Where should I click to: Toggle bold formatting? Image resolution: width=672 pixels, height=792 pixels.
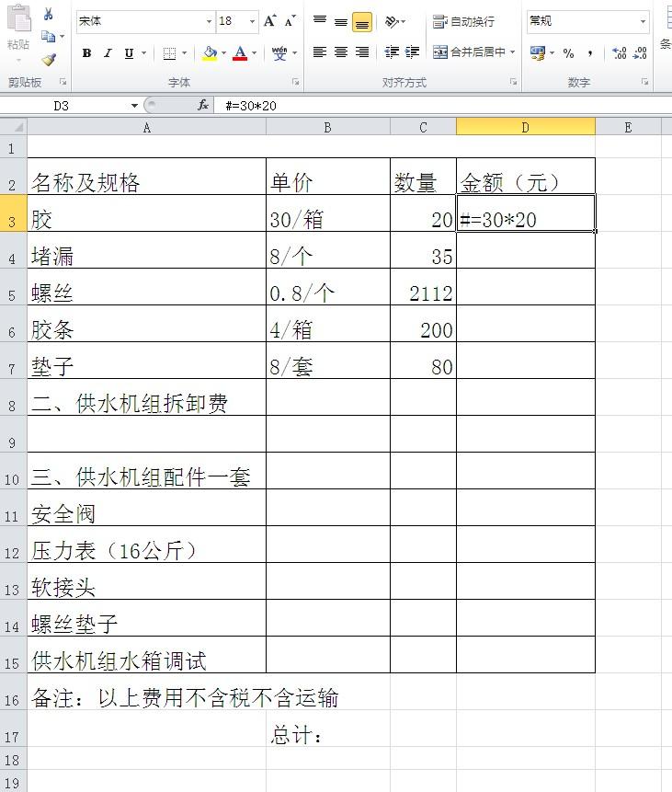[x=86, y=53]
